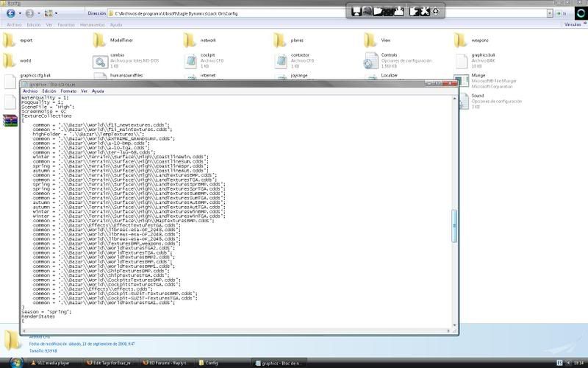The image size is (588, 368).
Task: Click the crossed tools icon on floating toolbar
Action: pos(424,11)
